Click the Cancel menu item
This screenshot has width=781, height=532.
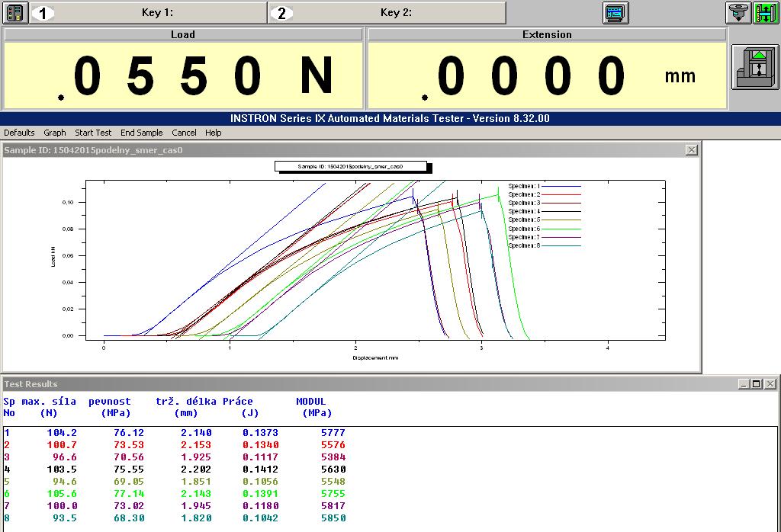(x=184, y=133)
